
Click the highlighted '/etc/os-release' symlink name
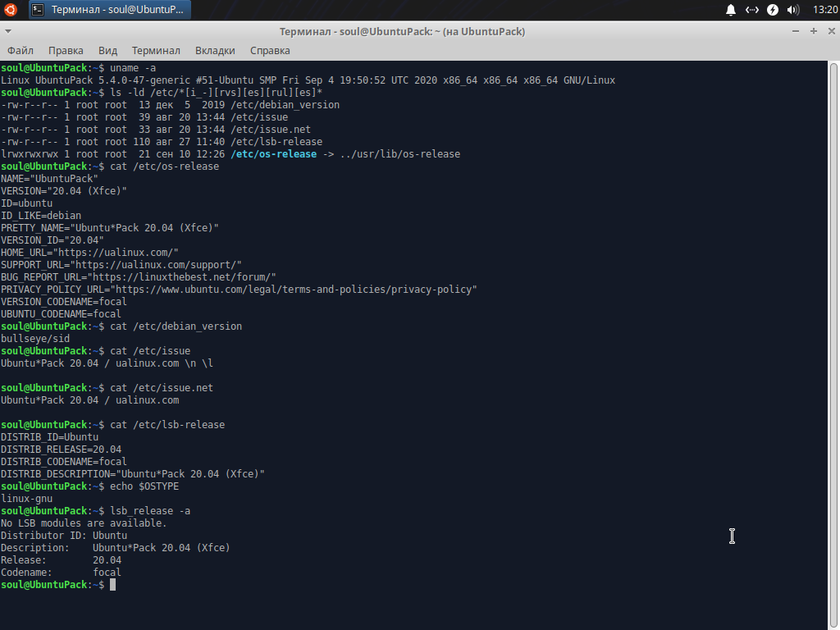click(x=274, y=154)
